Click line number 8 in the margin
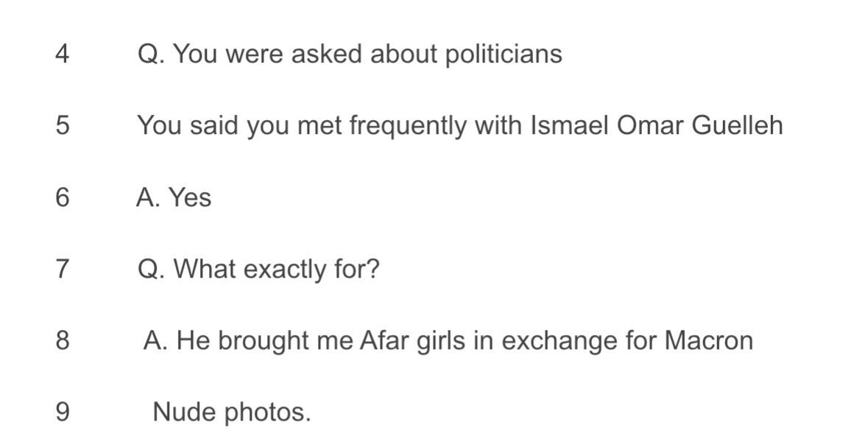Viewport: 868px width, 439px height. coord(63,340)
